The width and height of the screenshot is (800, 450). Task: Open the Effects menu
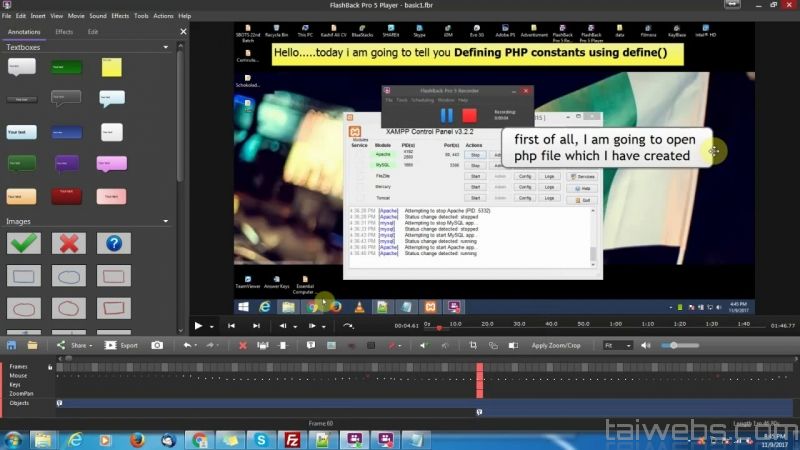(120, 16)
